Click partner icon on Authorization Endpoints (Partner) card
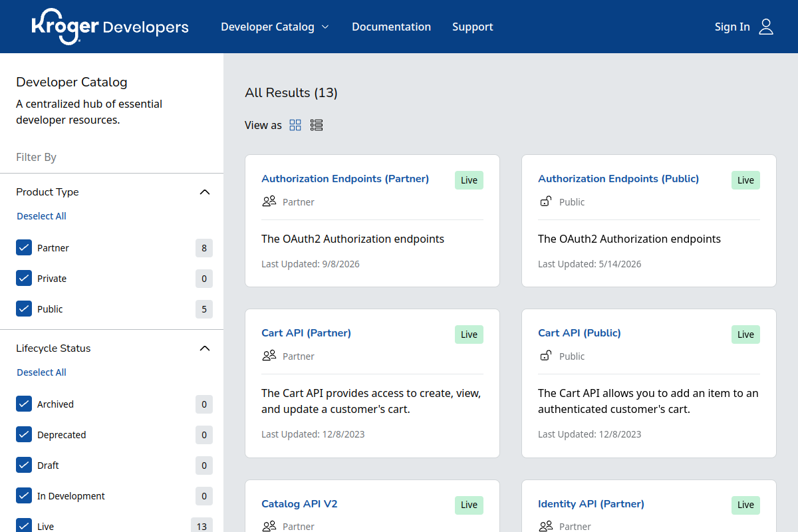 [x=269, y=201]
